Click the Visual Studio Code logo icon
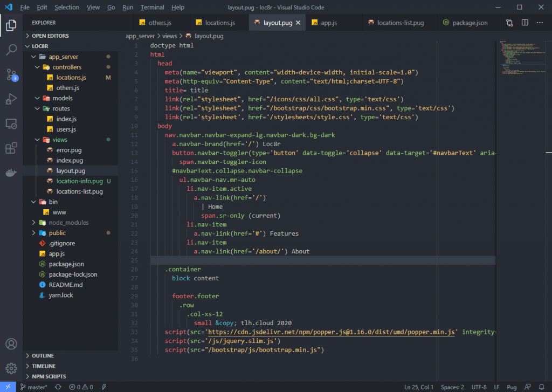 [x=9, y=7]
